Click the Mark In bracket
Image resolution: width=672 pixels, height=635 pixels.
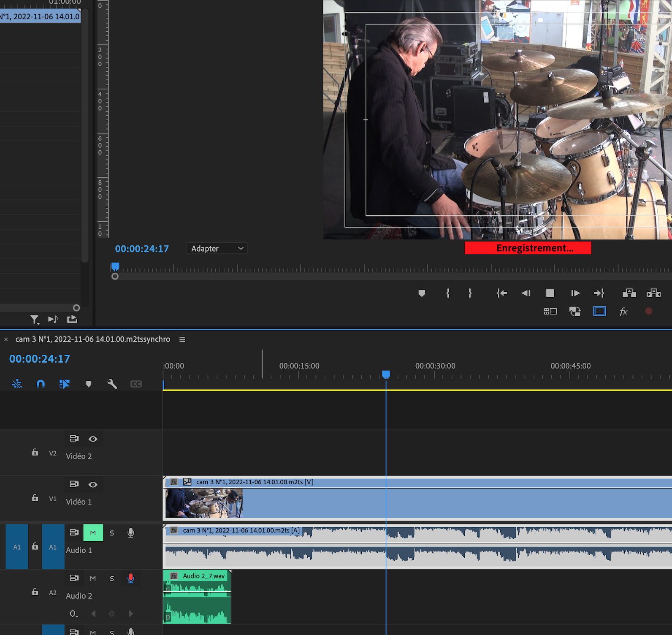[447, 293]
